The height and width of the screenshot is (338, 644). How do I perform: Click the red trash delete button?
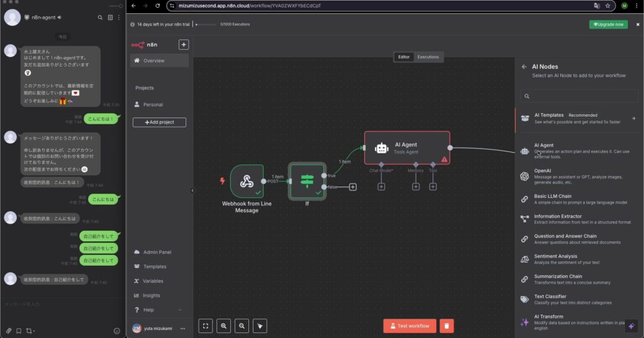447,326
